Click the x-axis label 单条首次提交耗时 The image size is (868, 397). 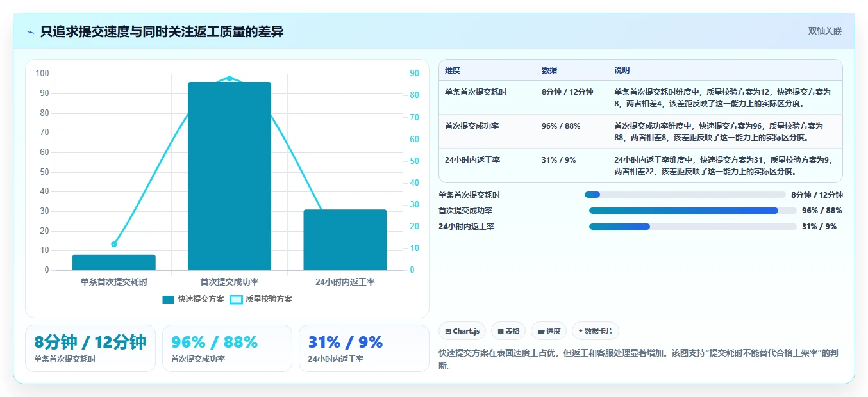point(114,282)
